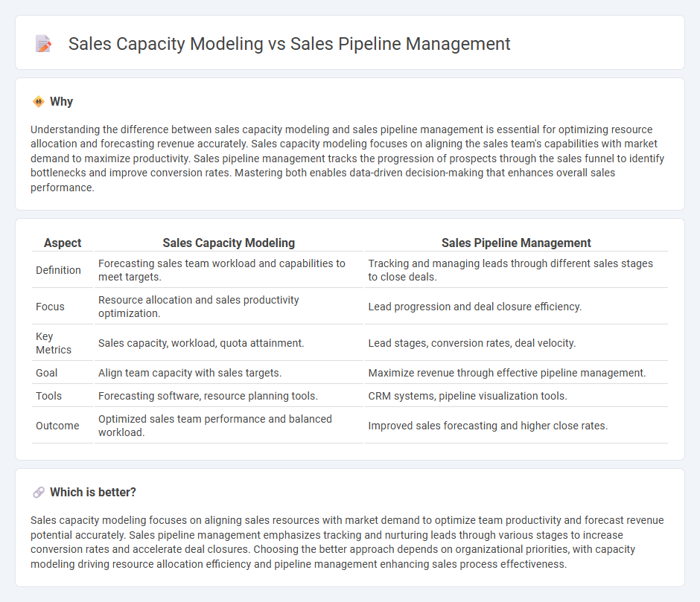The width and height of the screenshot is (700, 602).
Task: Select the Tools row label
Action: 48,396
